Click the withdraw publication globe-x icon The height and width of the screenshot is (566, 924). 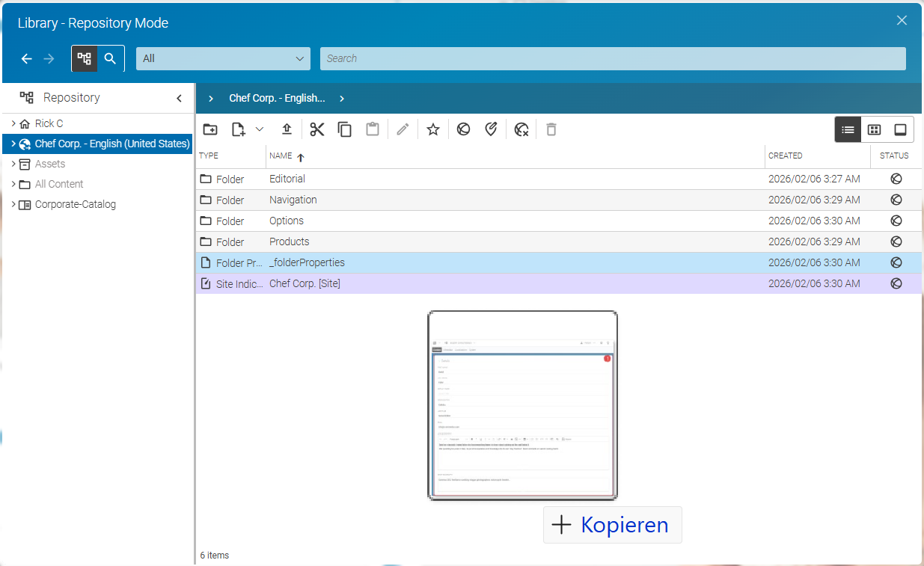pos(521,129)
